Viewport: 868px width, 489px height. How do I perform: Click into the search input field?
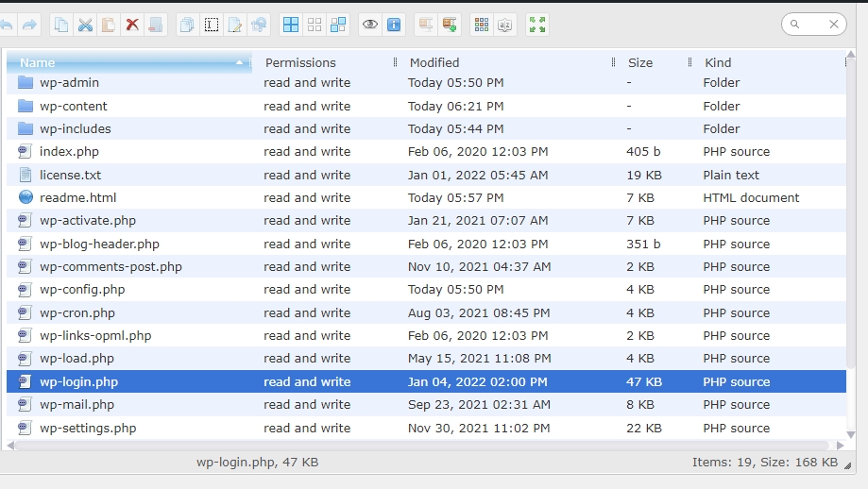814,25
